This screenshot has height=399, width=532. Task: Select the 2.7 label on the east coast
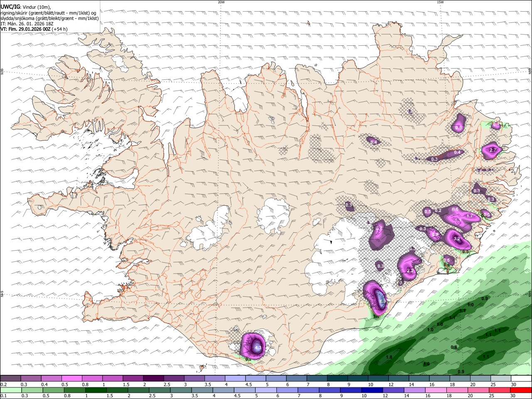click(493, 150)
